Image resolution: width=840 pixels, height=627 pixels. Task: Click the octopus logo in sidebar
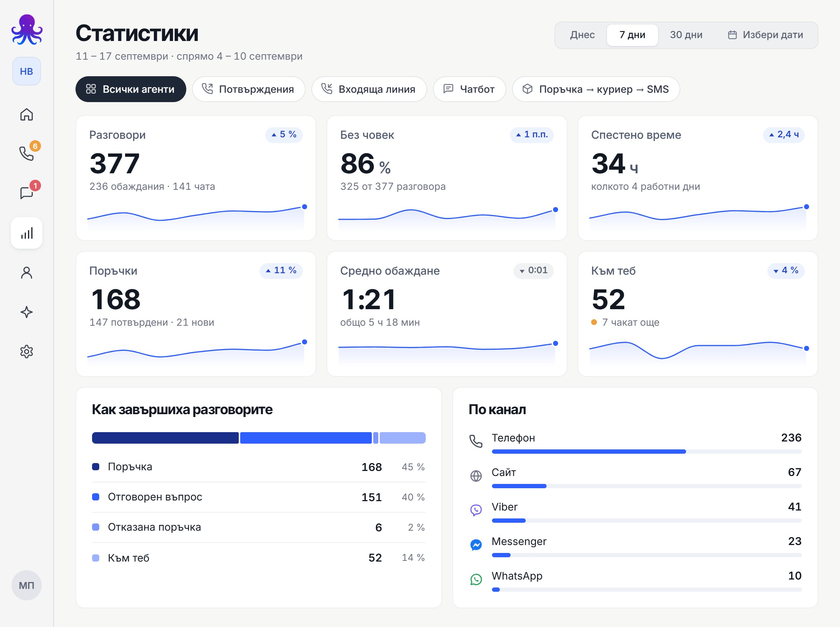(x=27, y=29)
